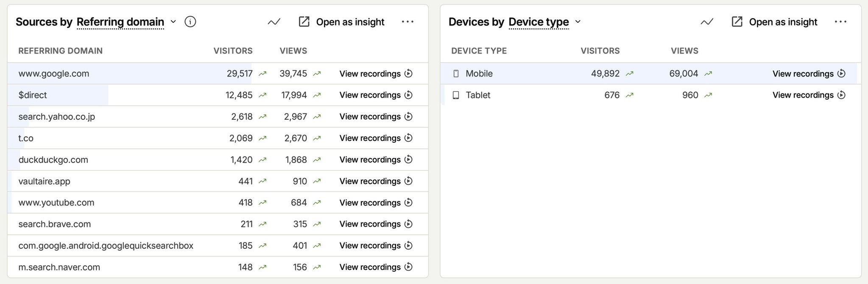
Task: Click the visitors trend arrow for Mobile
Action: coord(630,73)
